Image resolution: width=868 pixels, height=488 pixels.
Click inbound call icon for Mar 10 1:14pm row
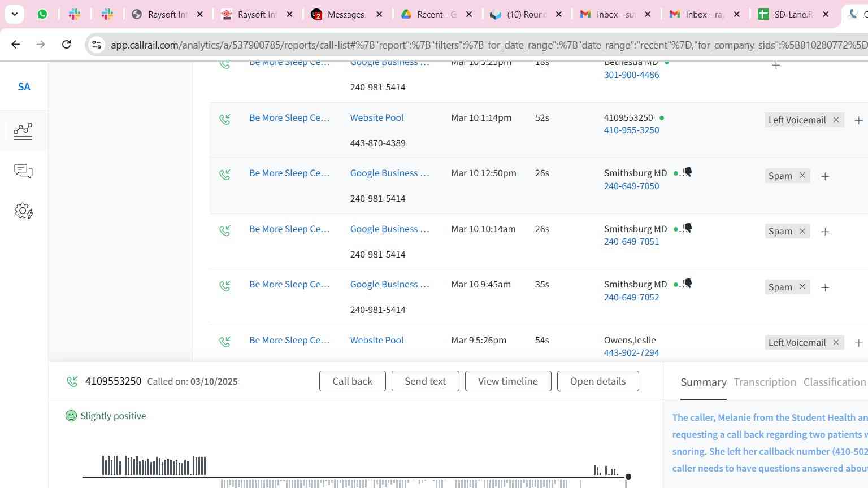[225, 119]
